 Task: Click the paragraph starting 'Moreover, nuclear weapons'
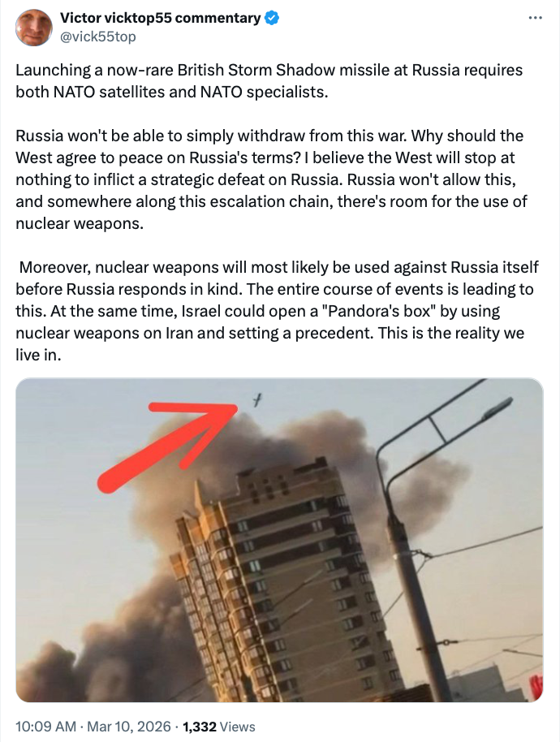click(x=278, y=311)
